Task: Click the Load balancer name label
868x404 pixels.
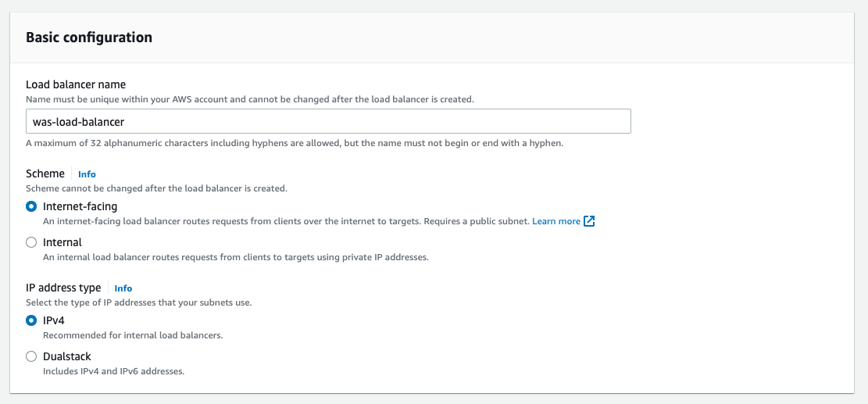Action: (x=76, y=84)
